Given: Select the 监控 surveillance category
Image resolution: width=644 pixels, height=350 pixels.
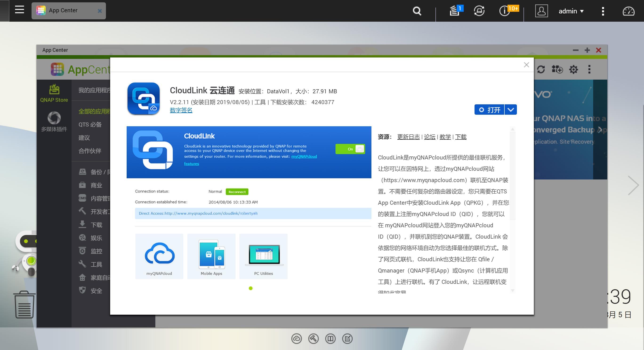Looking at the screenshot, I should pyautogui.click(x=90, y=251).
